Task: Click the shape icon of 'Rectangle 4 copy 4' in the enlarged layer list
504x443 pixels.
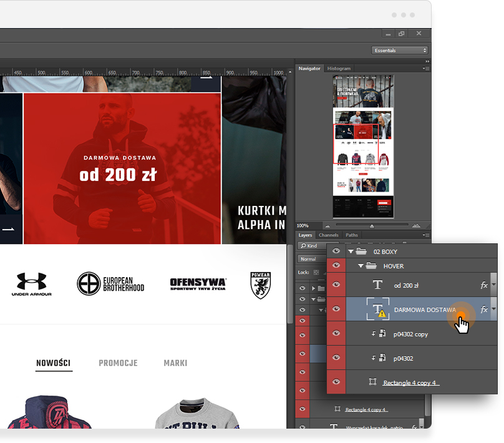Action: (x=372, y=382)
